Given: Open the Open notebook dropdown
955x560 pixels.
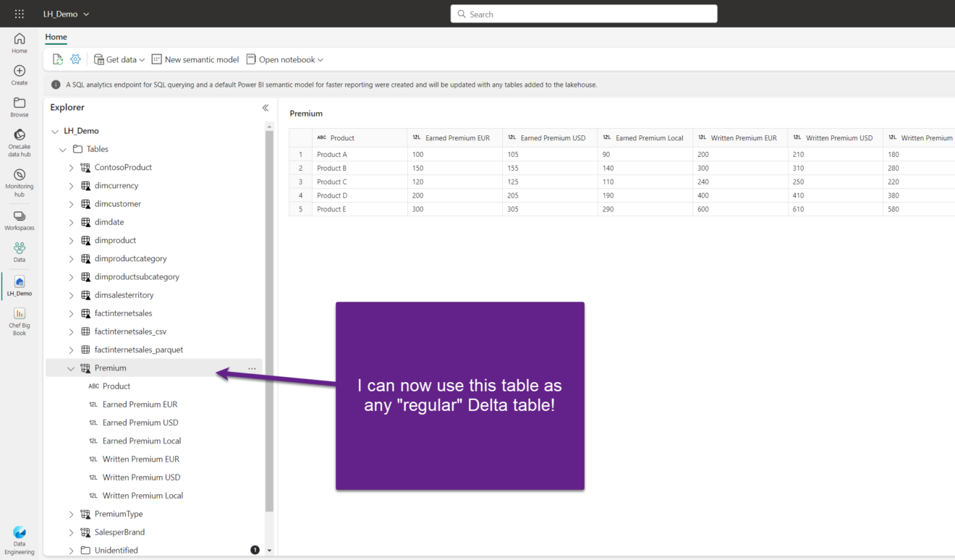Looking at the screenshot, I should point(285,59).
